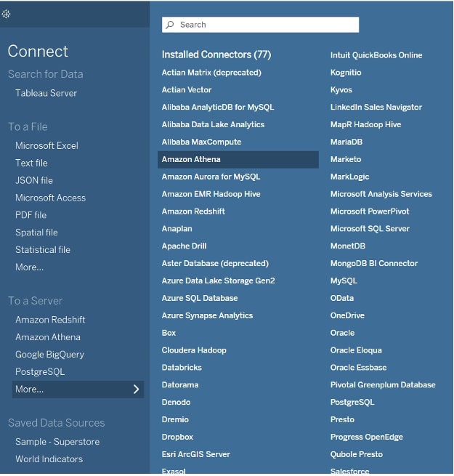Select Actian Vector connector
The width and height of the screenshot is (454, 476).
click(187, 90)
